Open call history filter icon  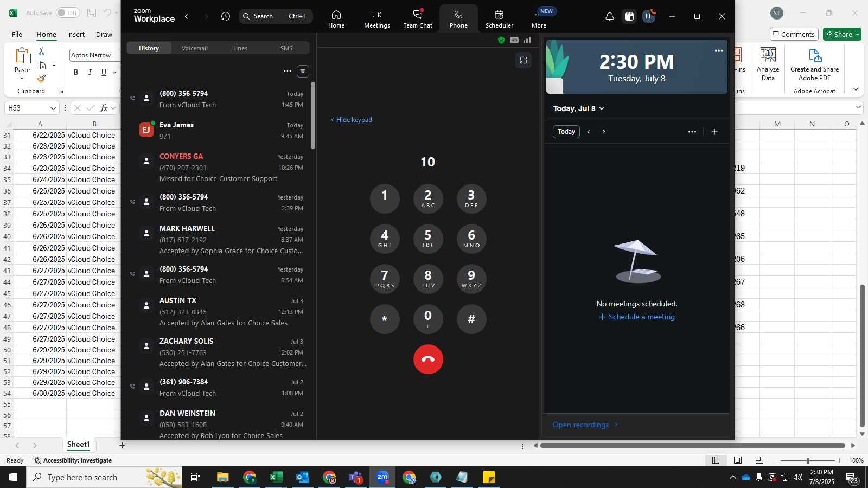303,71
